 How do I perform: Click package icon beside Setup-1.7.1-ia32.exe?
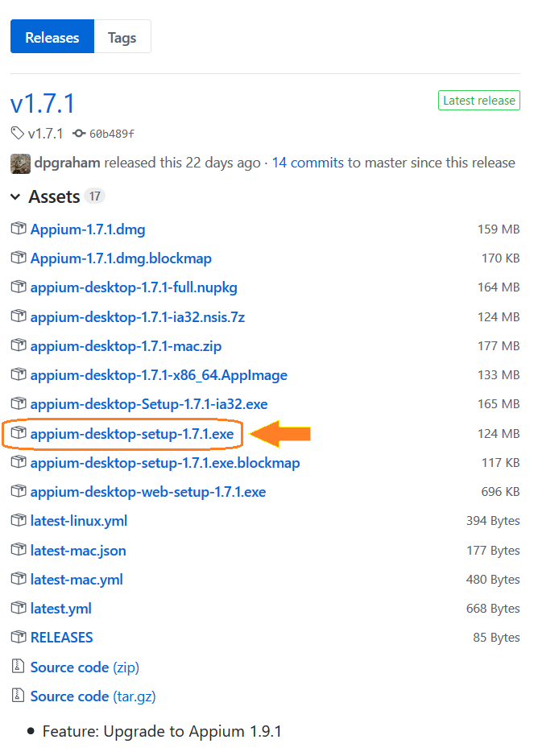point(19,403)
